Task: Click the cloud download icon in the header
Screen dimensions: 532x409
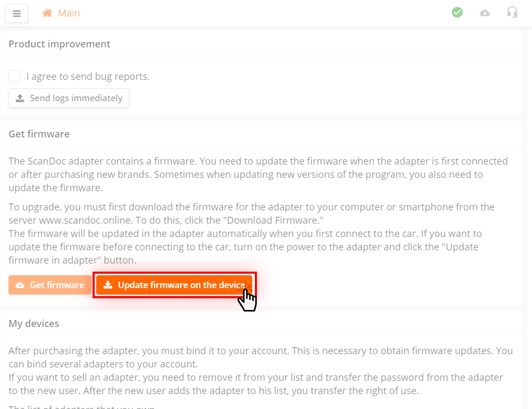Action: point(485,12)
